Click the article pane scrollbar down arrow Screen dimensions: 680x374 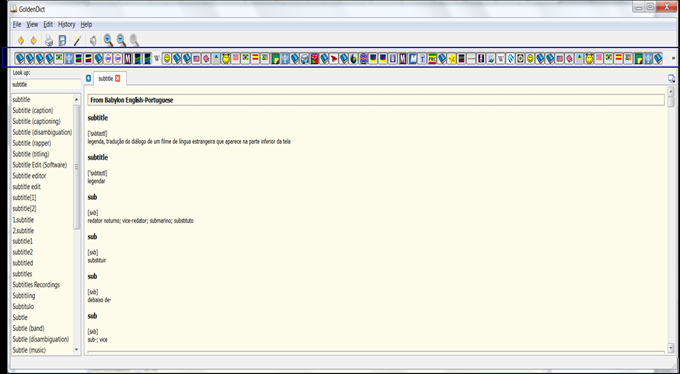point(671,348)
